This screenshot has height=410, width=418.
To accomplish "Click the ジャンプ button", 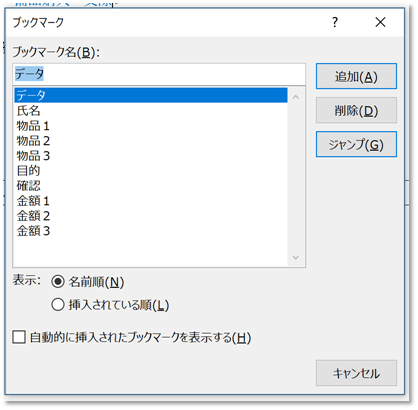I will (356, 144).
